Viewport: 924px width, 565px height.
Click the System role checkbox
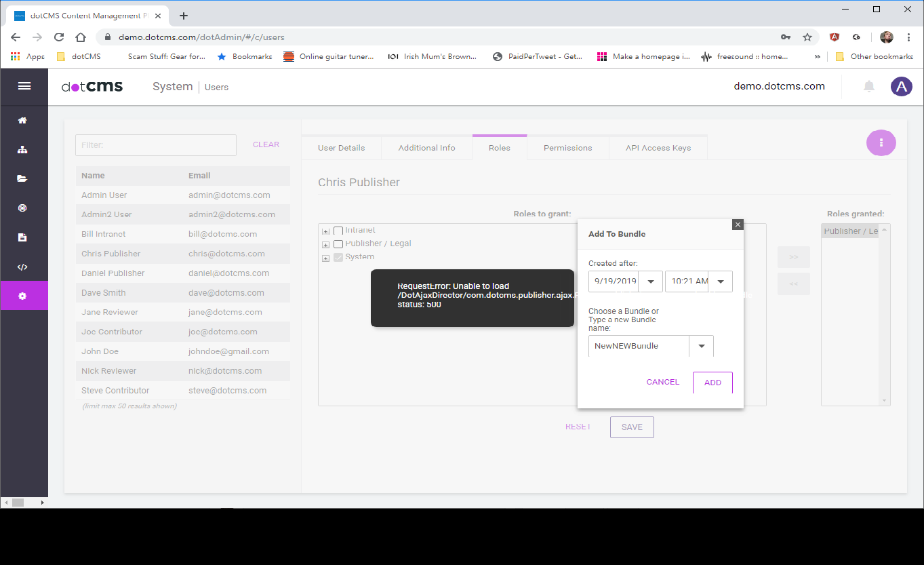[x=338, y=257]
